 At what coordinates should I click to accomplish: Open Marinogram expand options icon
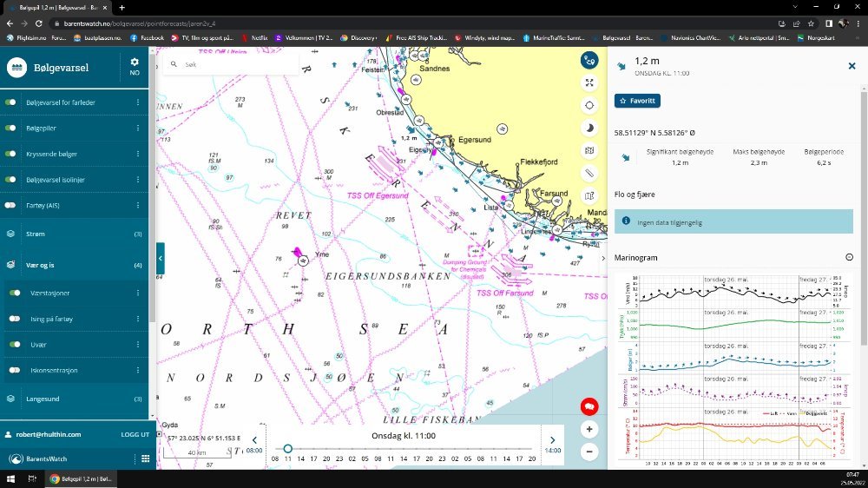click(849, 257)
